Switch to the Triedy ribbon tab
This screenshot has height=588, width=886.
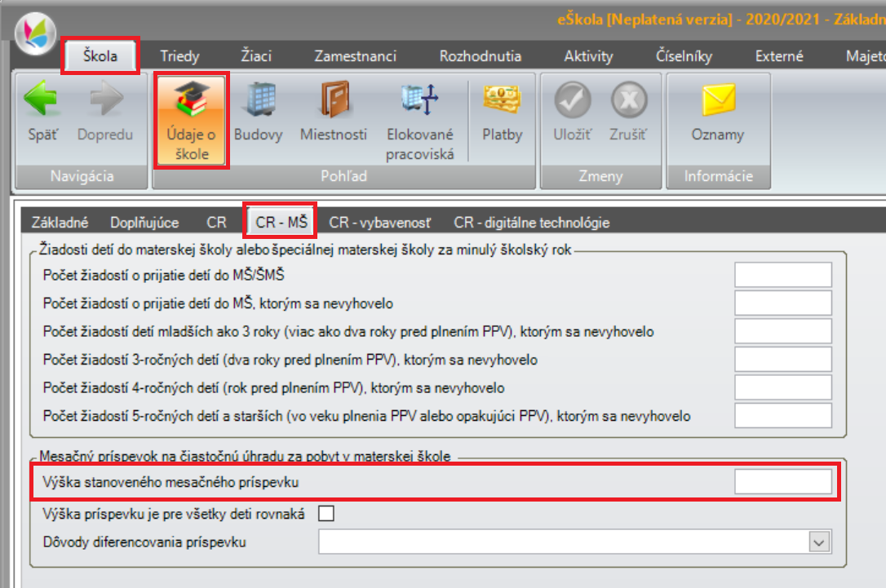179,56
